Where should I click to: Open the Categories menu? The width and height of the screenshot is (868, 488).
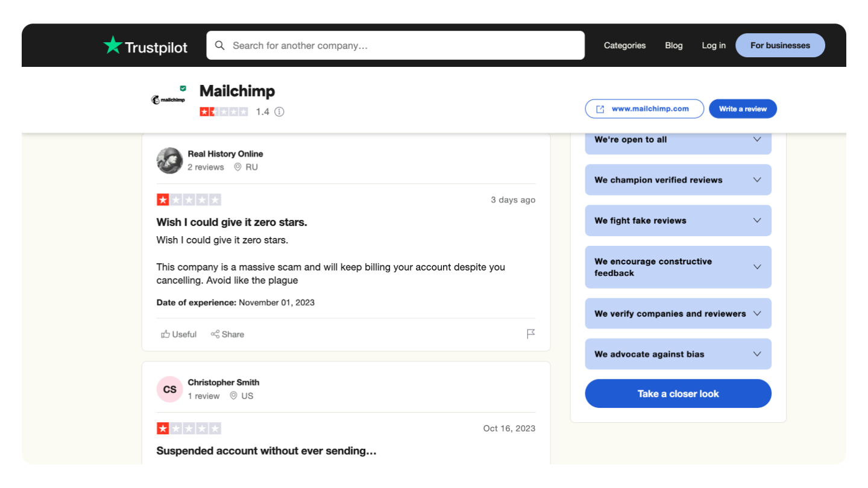[x=624, y=45]
